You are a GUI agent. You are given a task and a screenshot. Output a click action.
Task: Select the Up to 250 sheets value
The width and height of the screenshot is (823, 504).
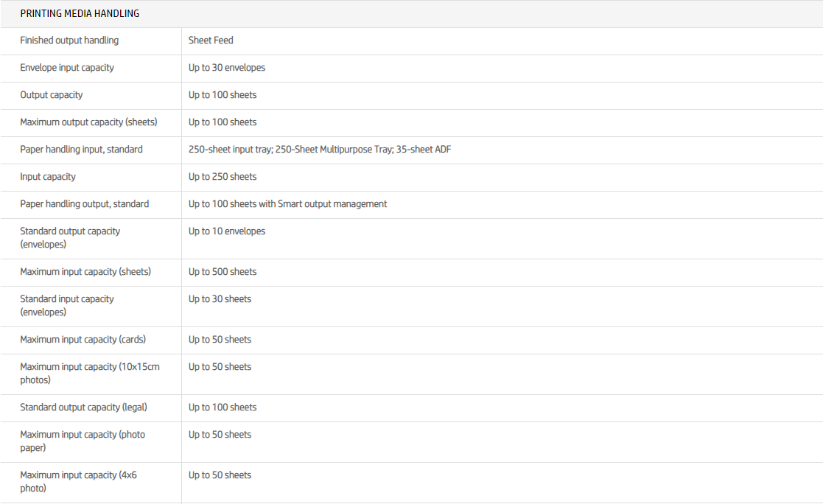(223, 177)
